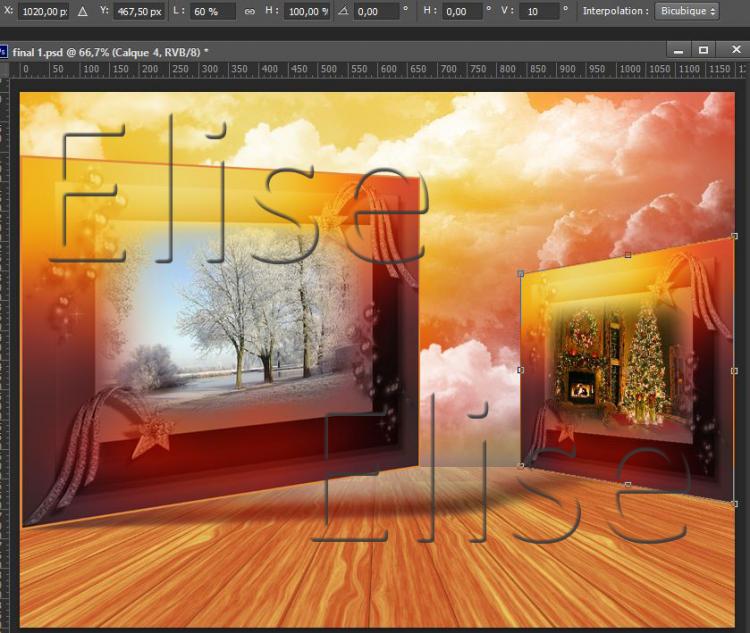Minimize the final 1.psd document window
750x633 pixels.
coord(678,50)
